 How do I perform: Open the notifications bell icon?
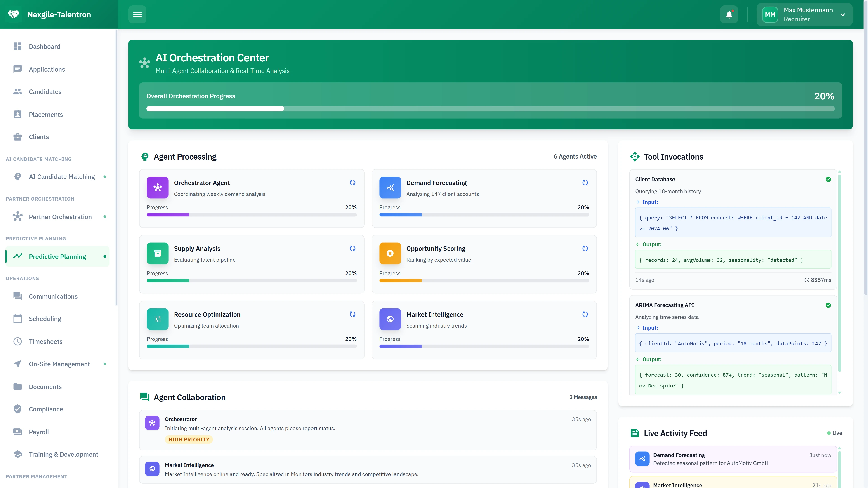(x=729, y=14)
